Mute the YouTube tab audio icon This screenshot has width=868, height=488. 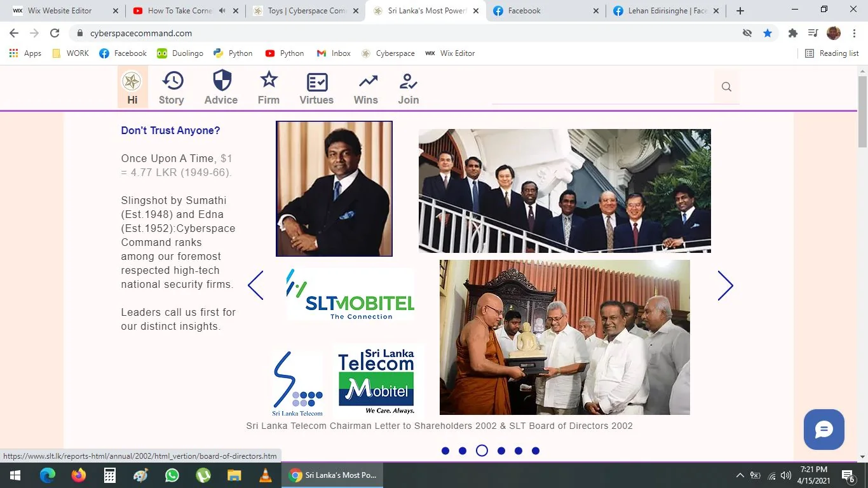(222, 11)
